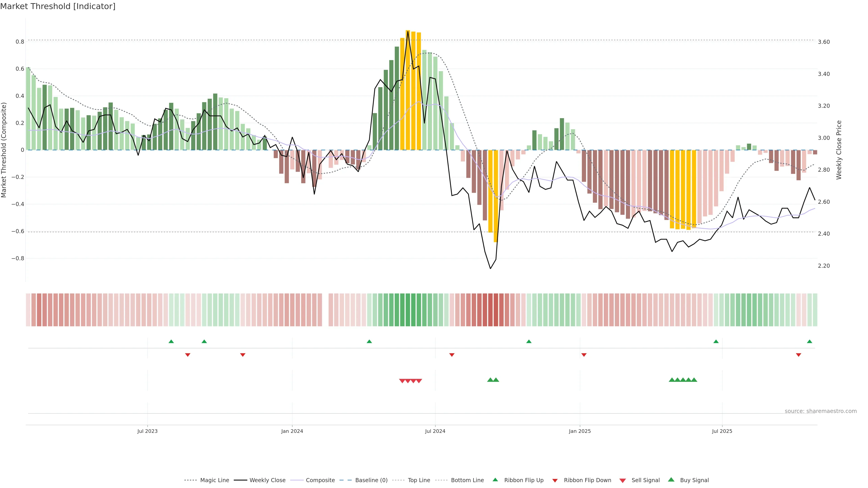Click the Jul 2023 axis label
This screenshot has width=868, height=488.
tap(147, 431)
